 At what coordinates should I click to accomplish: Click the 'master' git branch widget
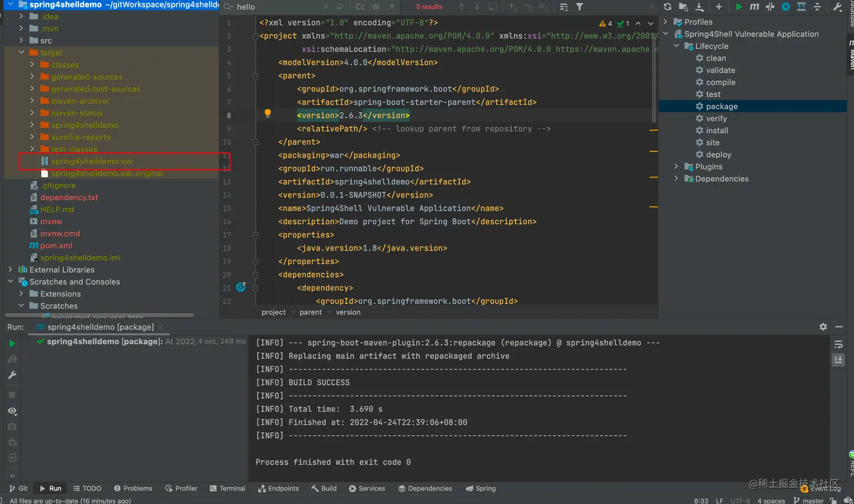pyautogui.click(x=809, y=500)
